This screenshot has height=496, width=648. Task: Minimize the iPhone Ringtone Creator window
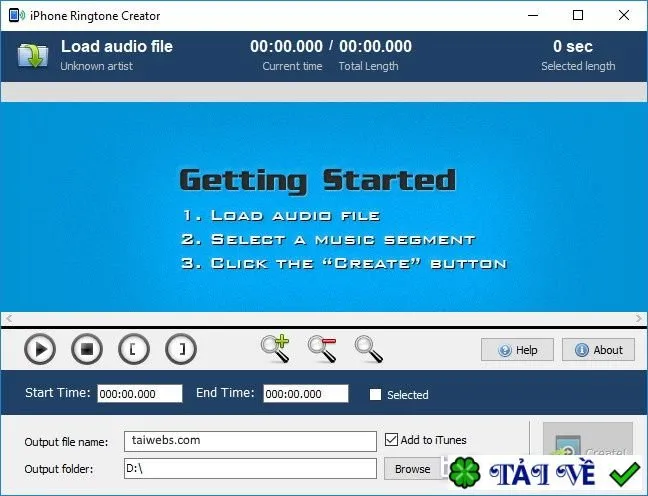(533, 15)
